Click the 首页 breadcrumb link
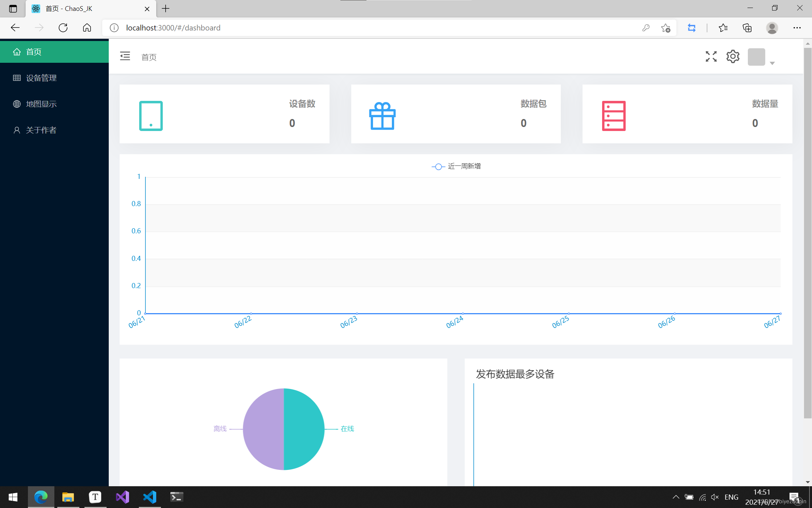Image resolution: width=812 pixels, height=508 pixels. point(149,57)
